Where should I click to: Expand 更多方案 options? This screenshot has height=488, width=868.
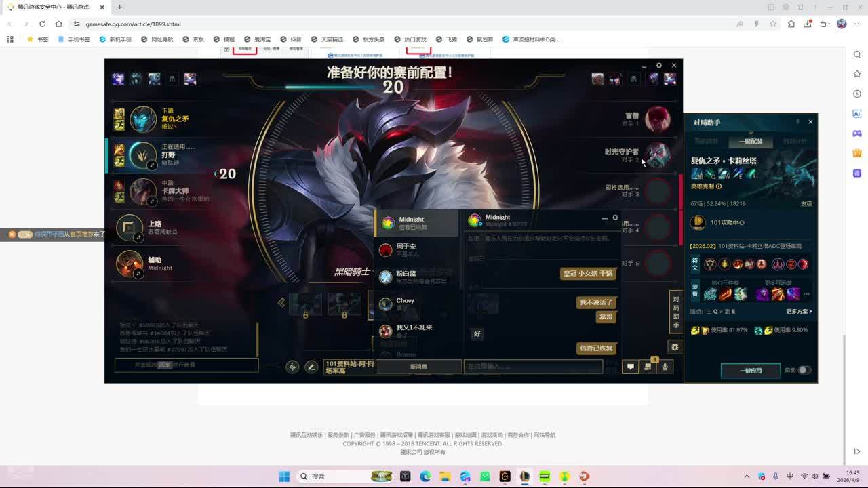(799, 312)
